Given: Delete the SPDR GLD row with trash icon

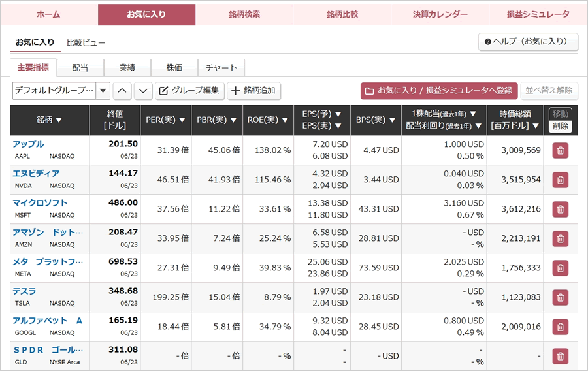Looking at the screenshot, I should (561, 356).
